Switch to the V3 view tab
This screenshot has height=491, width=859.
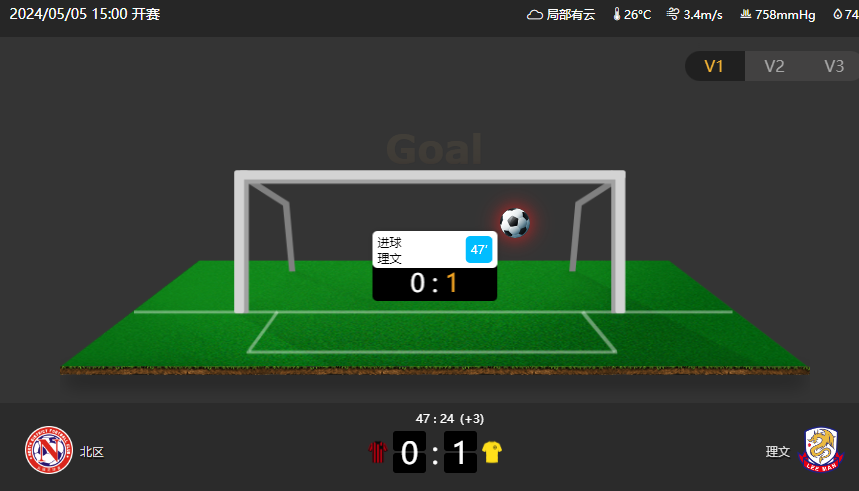pos(833,66)
